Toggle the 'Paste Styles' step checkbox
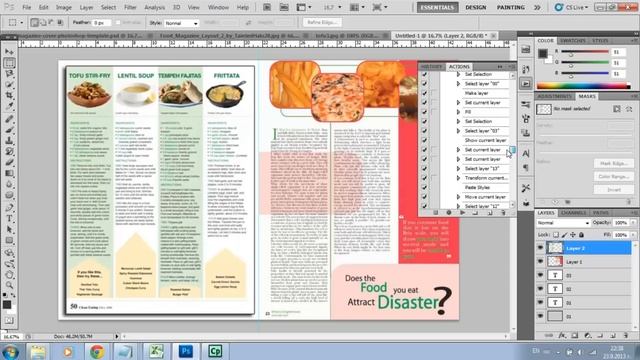The width and height of the screenshot is (640, 360). pos(424,187)
